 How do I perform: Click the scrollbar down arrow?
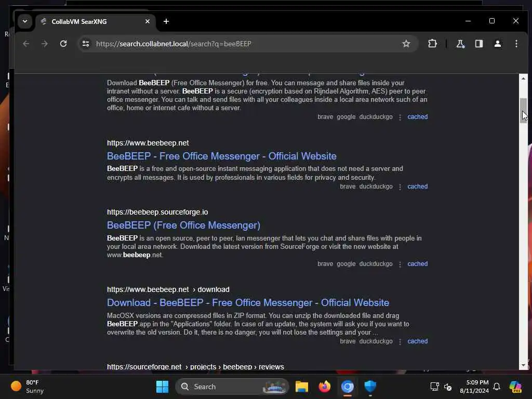pyautogui.click(x=523, y=365)
